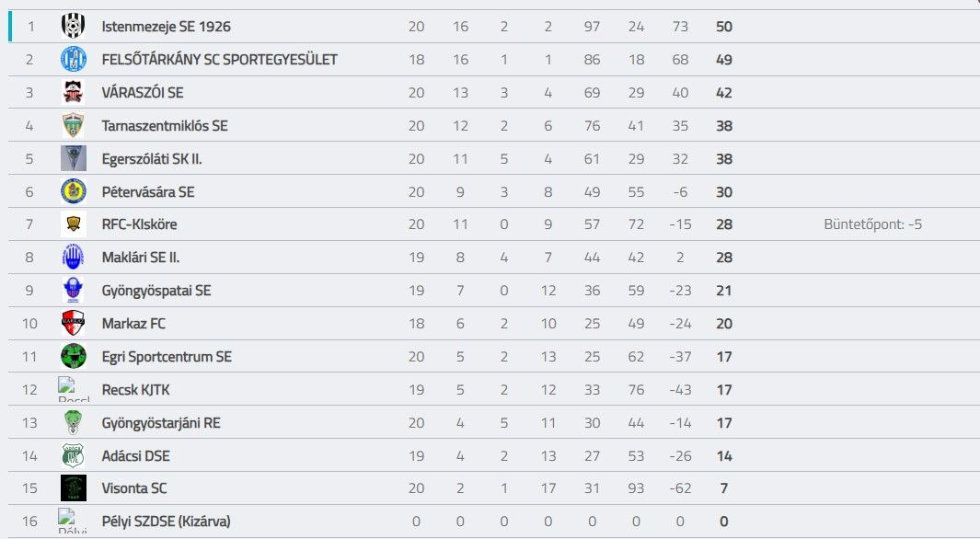This screenshot has width=980, height=539.
Task: Select the Büntetőpont: -5 note
Action: tap(872, 224)
